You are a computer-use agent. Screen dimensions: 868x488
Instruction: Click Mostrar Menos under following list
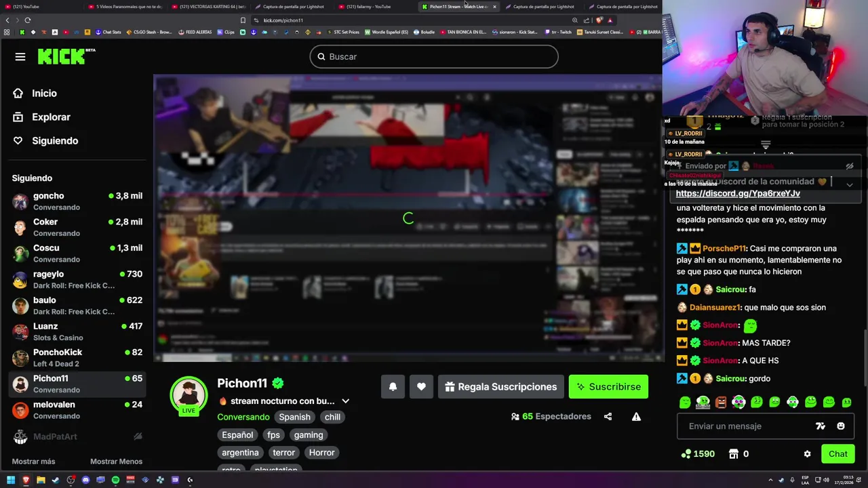click(x=116, y=462)
